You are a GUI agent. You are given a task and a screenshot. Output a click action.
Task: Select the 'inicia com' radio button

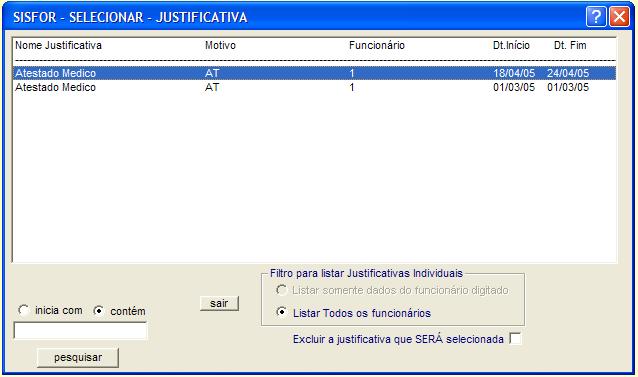(23, 310)
